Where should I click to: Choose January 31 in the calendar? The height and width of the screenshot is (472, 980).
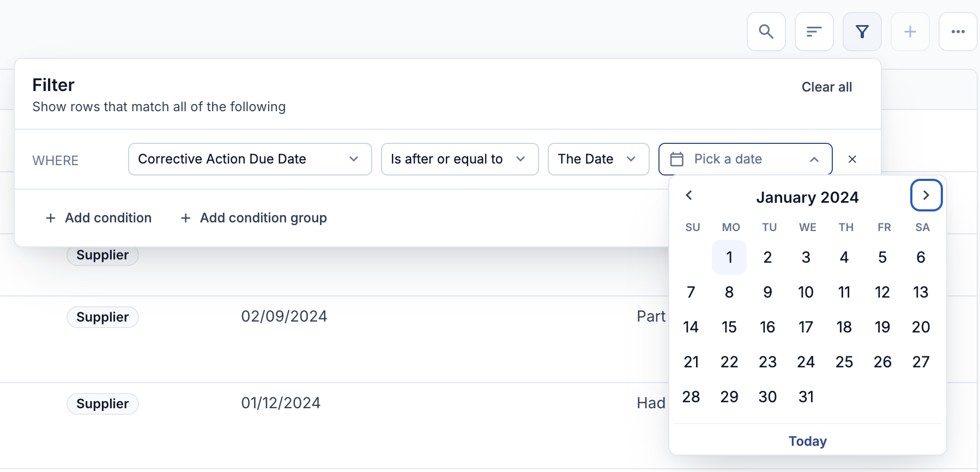[x=806, y=397]
